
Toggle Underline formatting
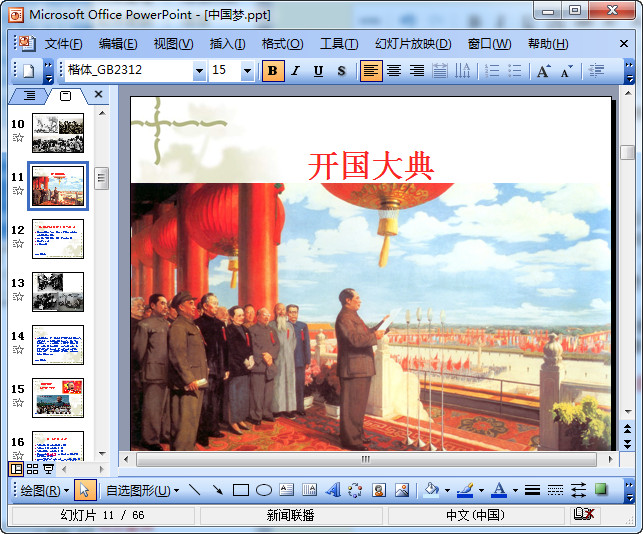pyautogui.click(x=318, y=71)
